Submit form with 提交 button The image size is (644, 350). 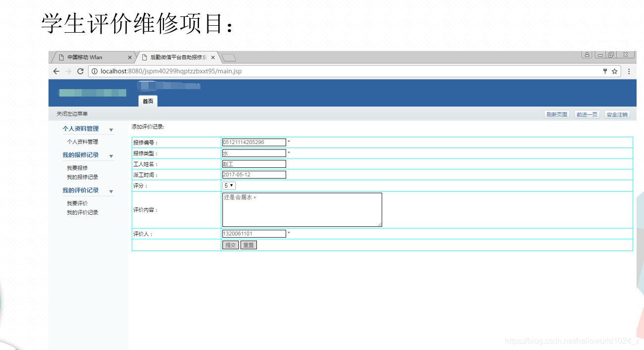click(x=231, y=245)
